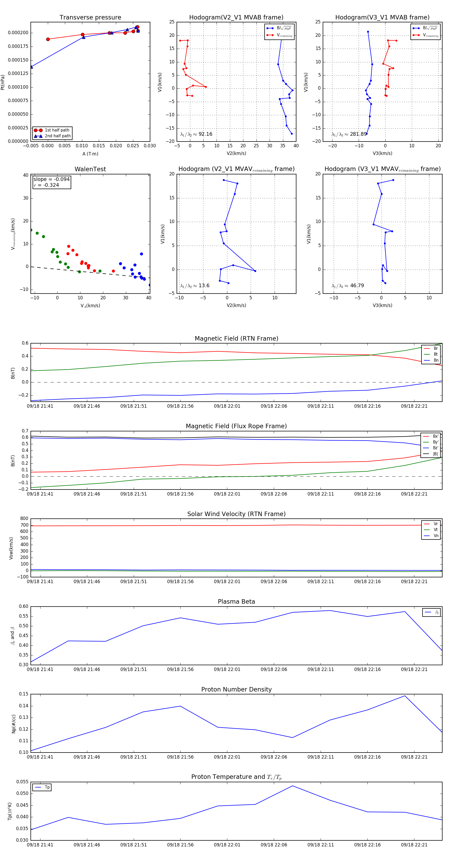473x868 pixels.
Task: Click the 'Transverse pressure' plot title
Action: click(x=90, y=18)
